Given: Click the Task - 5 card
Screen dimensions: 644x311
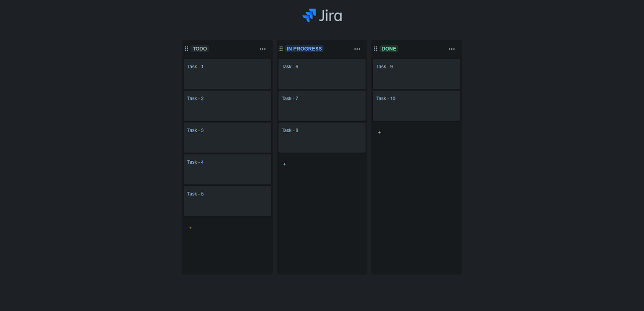Looking at the screenshot, I should coord(227,201).
